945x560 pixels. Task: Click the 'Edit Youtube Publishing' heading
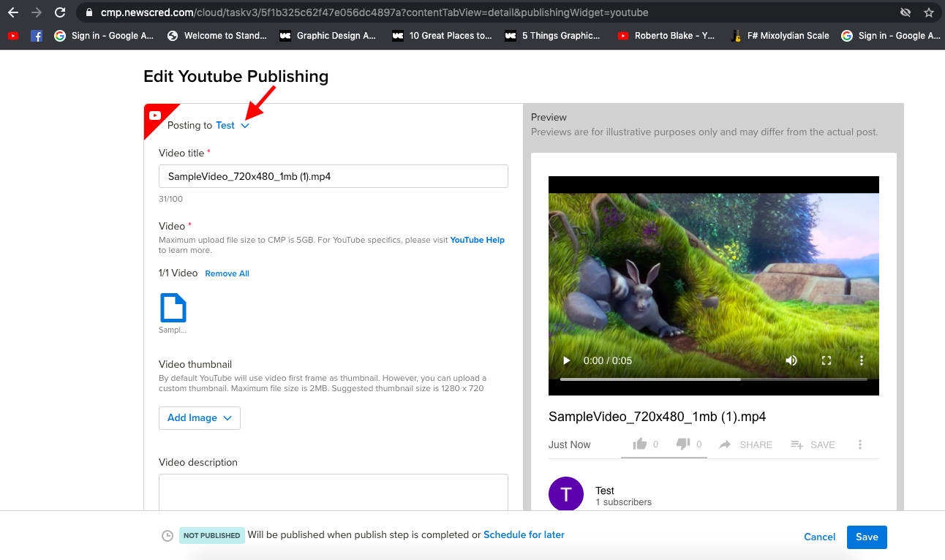point(236,76)
